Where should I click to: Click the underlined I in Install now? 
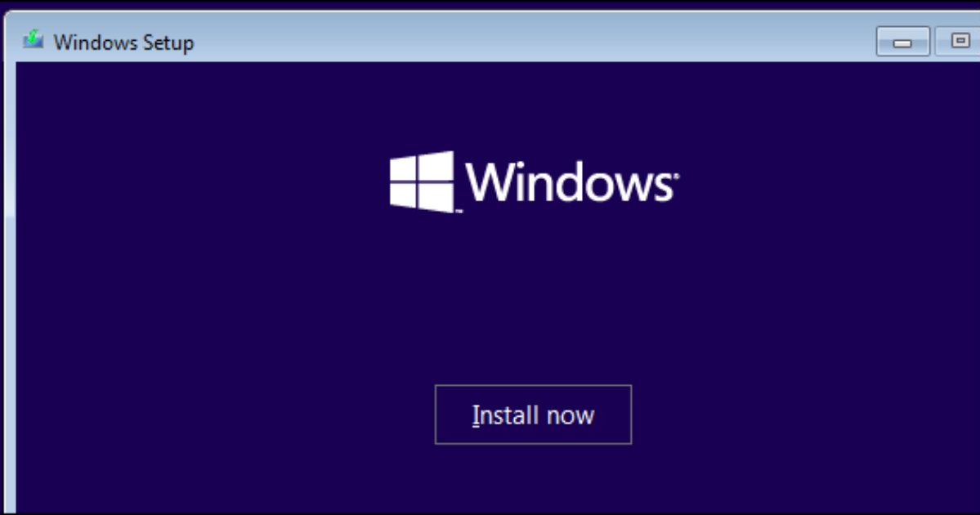[x=476, y=415]
